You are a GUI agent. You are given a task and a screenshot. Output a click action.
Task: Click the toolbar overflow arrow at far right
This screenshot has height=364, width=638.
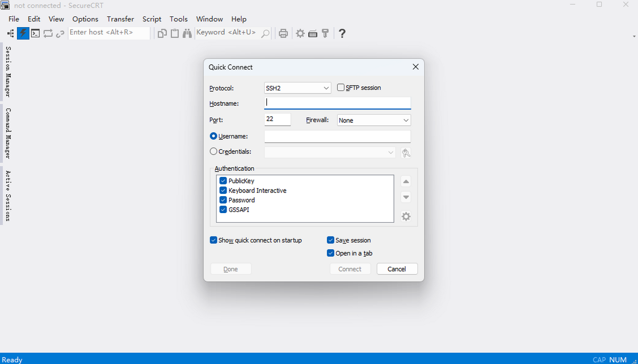click(x=634, y=36)
